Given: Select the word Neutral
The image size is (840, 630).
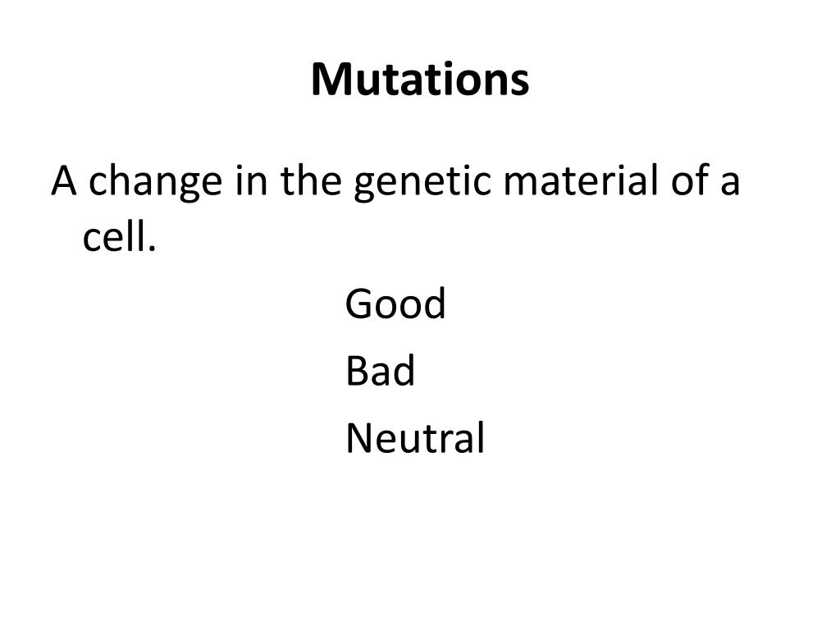Looking at the screenshot, I should pos(415,438).
